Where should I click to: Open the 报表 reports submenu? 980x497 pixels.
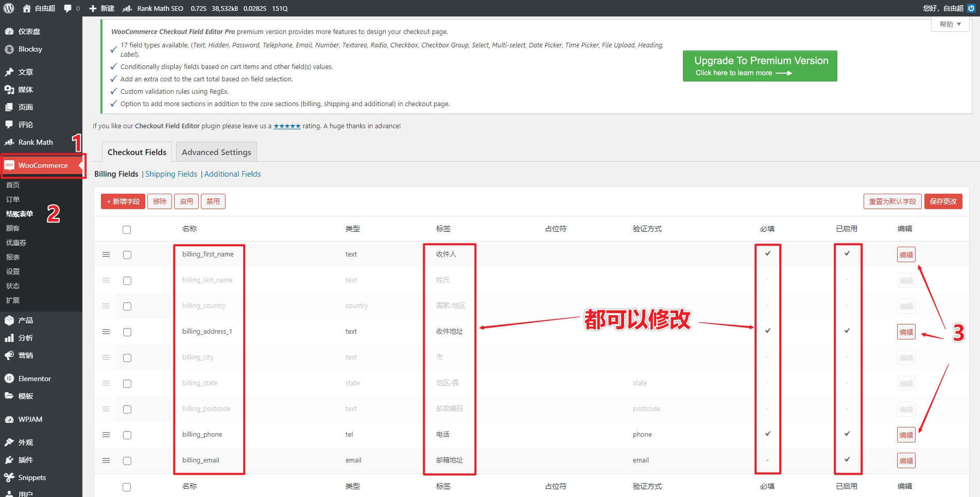[13, 257]
